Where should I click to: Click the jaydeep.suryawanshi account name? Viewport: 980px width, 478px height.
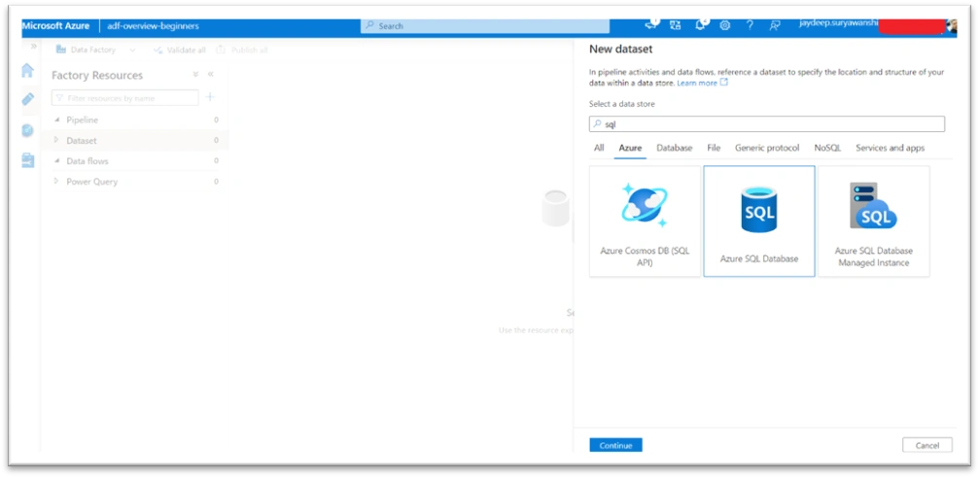click(837, 23)
